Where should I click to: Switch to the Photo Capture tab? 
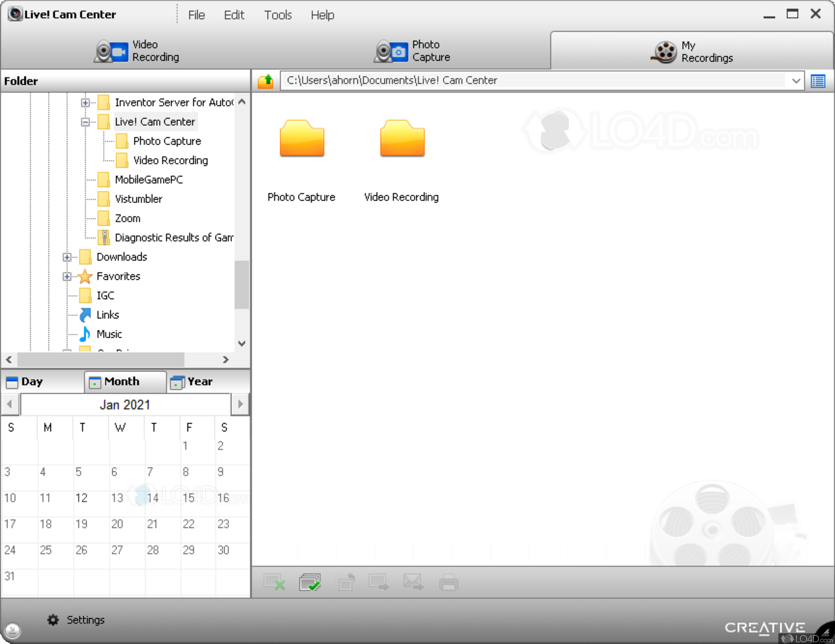click(x=412, y=51)
